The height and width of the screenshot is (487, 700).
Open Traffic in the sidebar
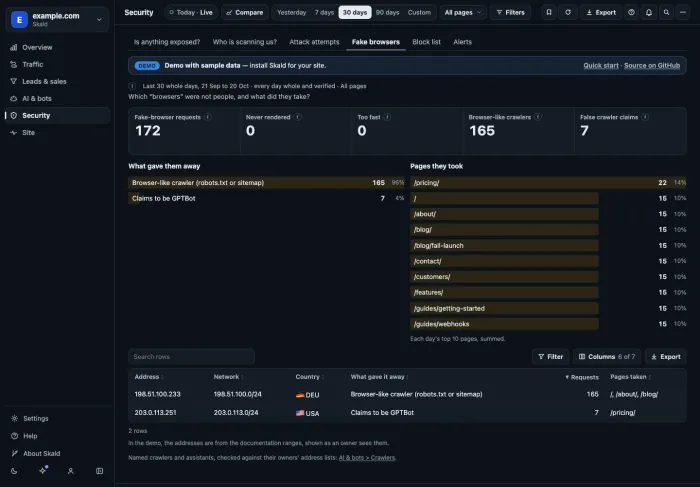(57, 64)
